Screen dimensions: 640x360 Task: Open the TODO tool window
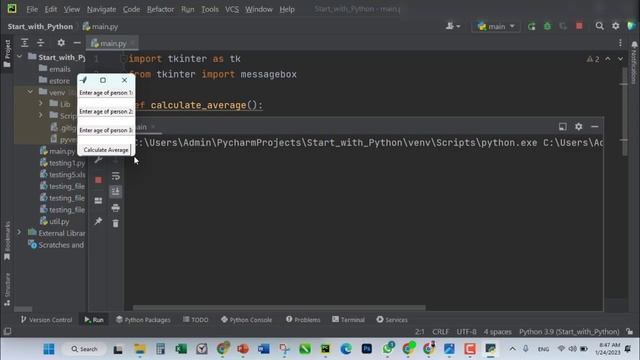196,320
